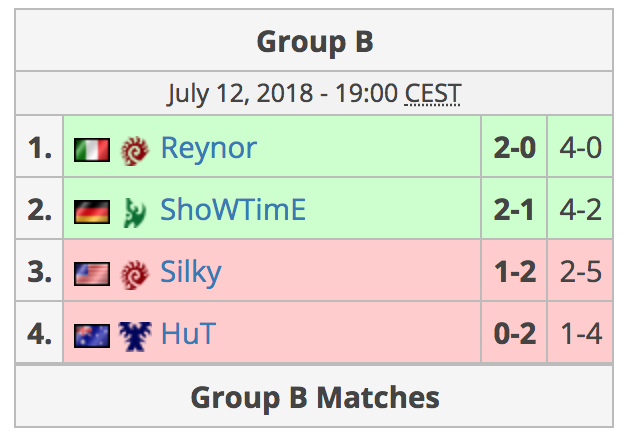The image size is (624, 440).
Task: Select HuT's 1-4 map score cell
Action: point(580,333)
